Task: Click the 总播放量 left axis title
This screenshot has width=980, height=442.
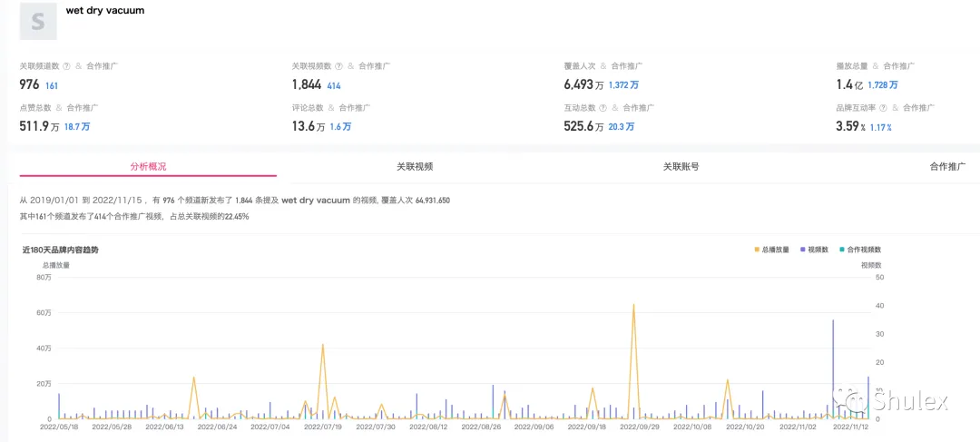Action: tap(56, 264)
